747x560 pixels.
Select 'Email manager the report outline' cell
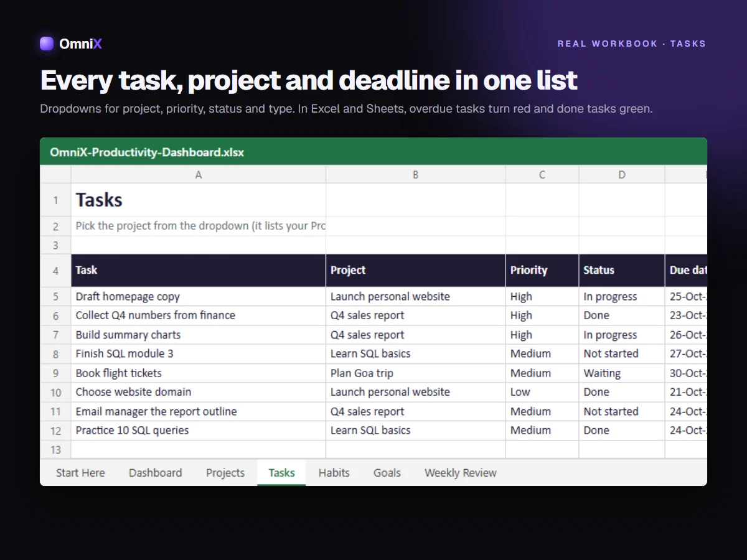199,411
